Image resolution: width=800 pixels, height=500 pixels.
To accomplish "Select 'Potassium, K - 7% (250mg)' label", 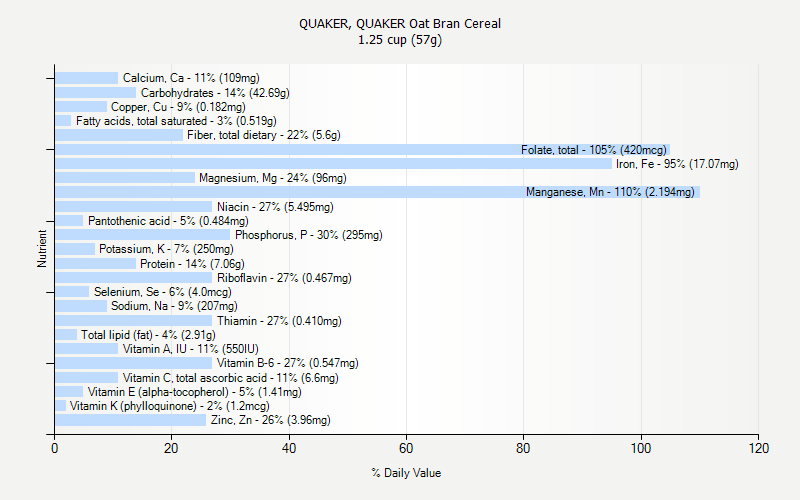I will 166,249.
